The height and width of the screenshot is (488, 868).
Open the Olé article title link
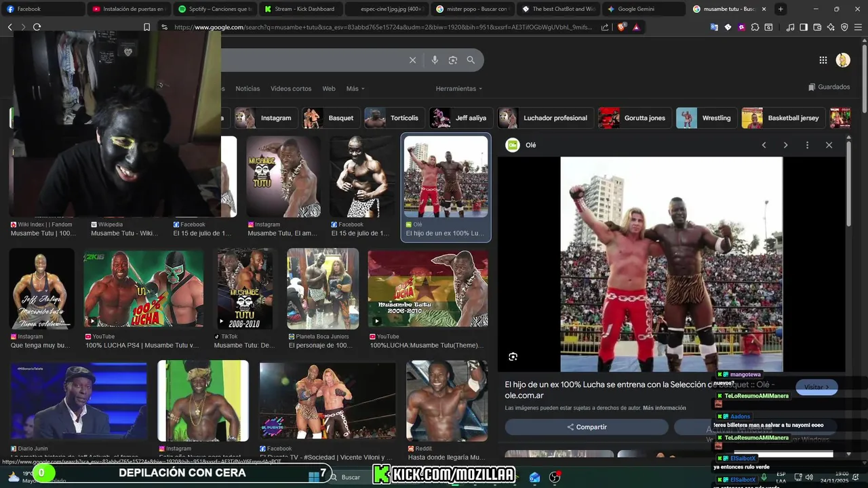tap(639, 390)
